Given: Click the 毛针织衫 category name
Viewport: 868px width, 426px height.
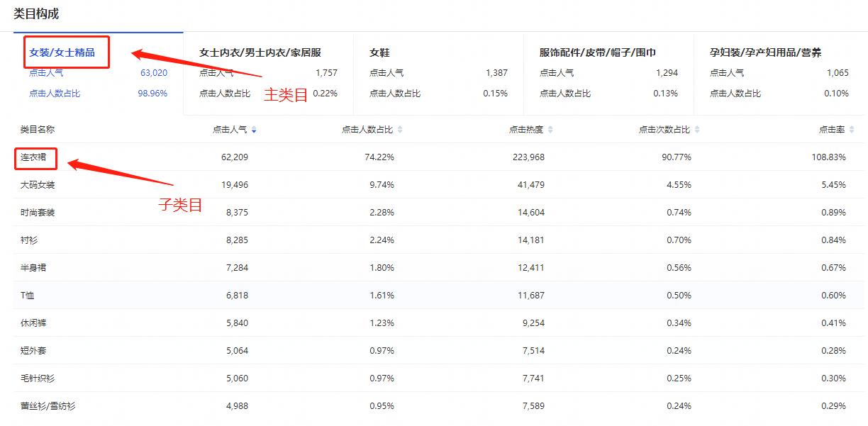Looking at the screenshot, I should (38, 378).
